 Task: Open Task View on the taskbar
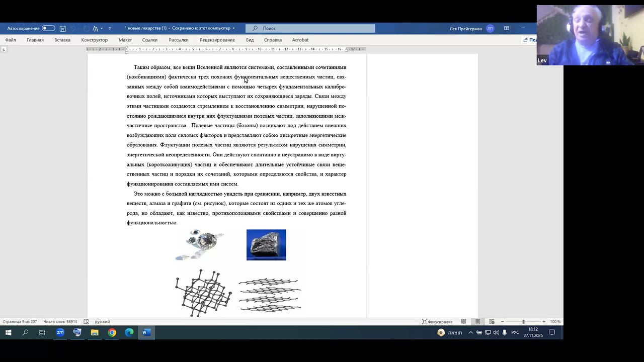pos(42,332)
